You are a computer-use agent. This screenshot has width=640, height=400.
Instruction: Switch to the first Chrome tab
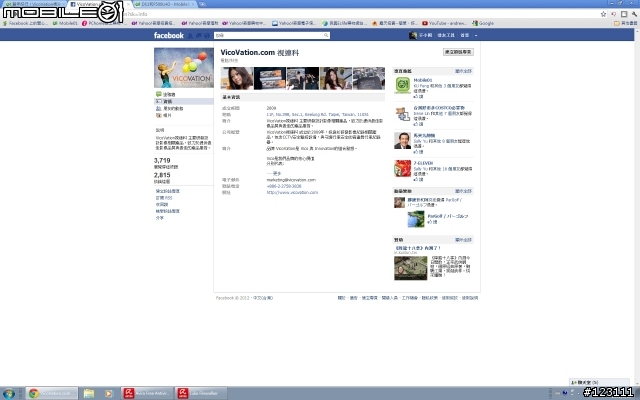pos(34,4)
